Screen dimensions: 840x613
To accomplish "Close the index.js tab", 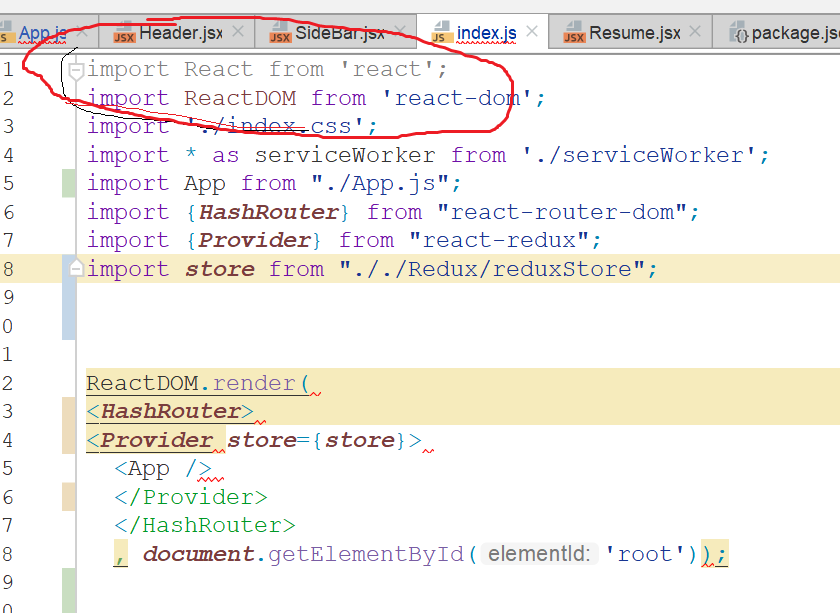I will 532,32.
